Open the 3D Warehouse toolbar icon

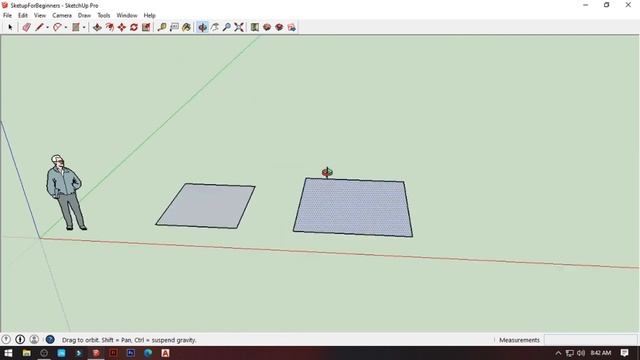[255, 27]
